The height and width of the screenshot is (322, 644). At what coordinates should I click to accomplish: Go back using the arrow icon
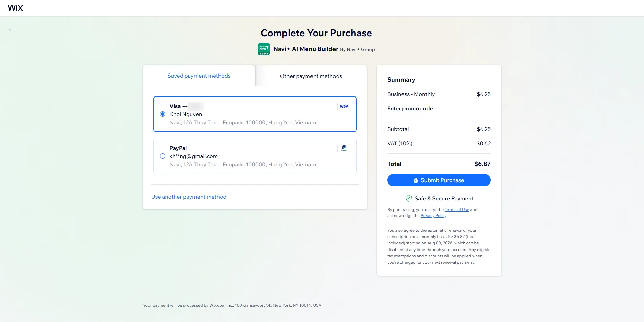point(11,30)
